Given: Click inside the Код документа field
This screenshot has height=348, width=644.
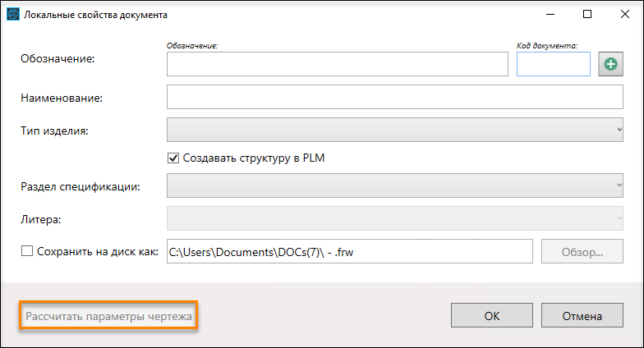Looking at the screenshot, I should (554, 64).
